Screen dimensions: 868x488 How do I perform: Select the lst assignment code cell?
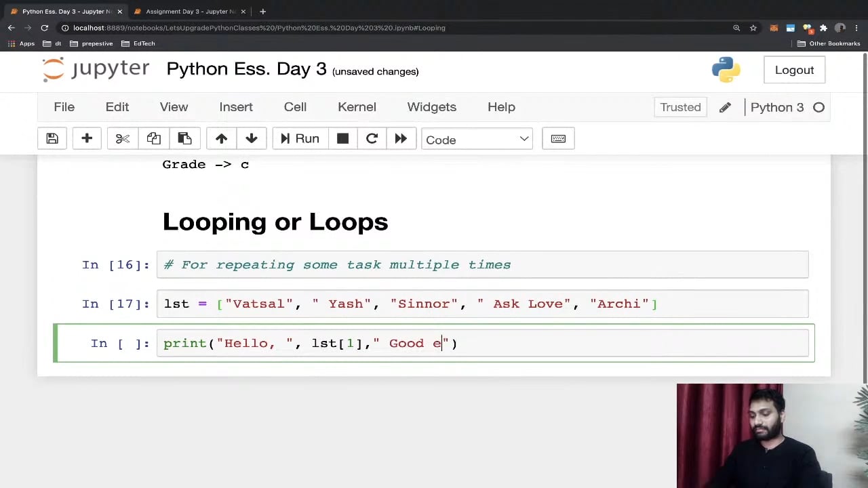click(482, 304)
